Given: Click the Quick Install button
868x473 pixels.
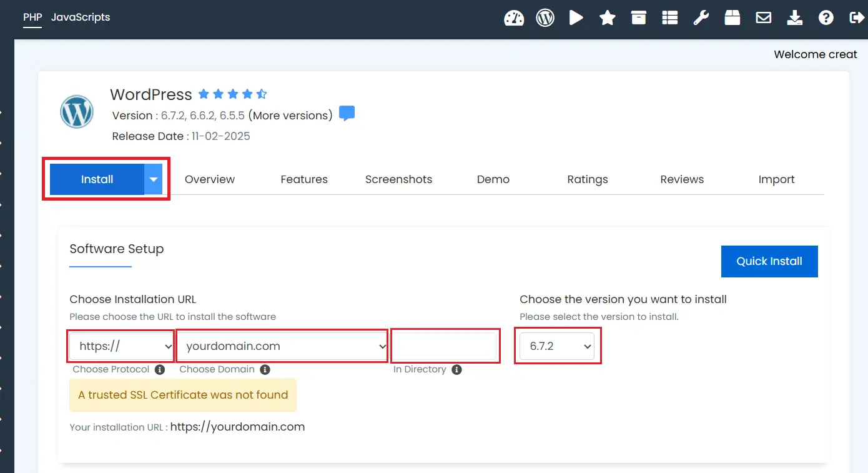Looking at the screenshot, I should pos(769,261).
